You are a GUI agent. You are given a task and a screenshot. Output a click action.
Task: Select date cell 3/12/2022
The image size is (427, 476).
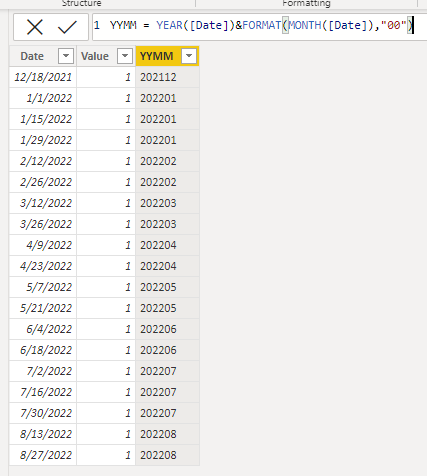(43, 203)
